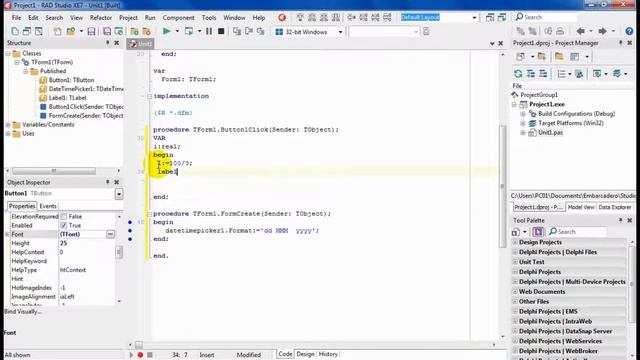The image size is (640, 360).
Task: Expand Design Projects palette category
Action: [515, 242]
